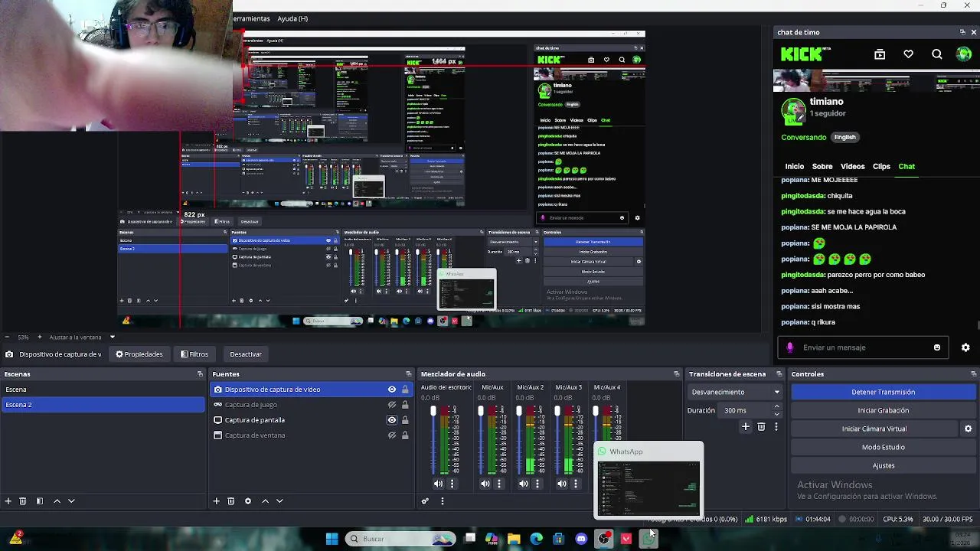Add a transition with the plus in Transiciones de escena
Viewport: 980px width, 551px height.
(746, 427)
